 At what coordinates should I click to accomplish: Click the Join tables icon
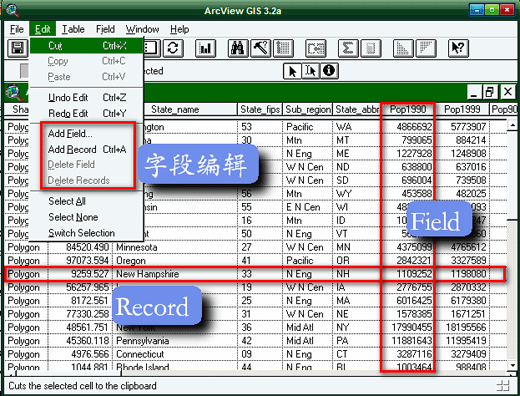(x=316, y=48)
